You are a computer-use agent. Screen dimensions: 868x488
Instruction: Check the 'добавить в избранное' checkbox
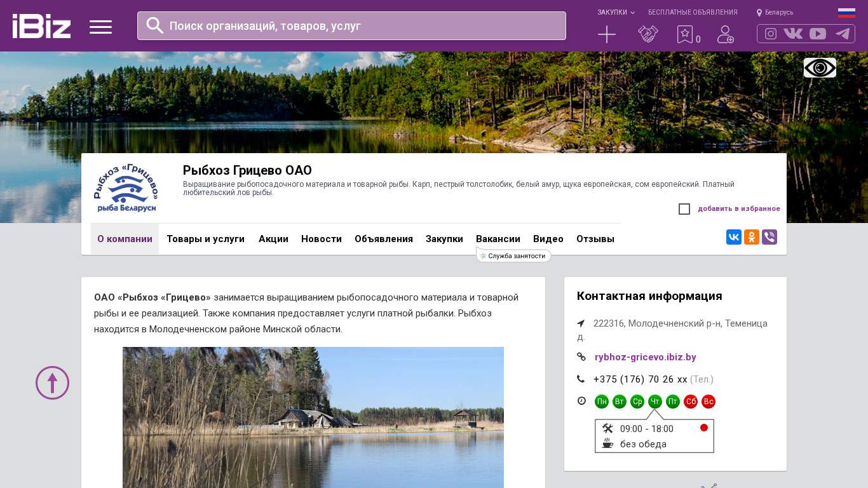coord(684,209)
